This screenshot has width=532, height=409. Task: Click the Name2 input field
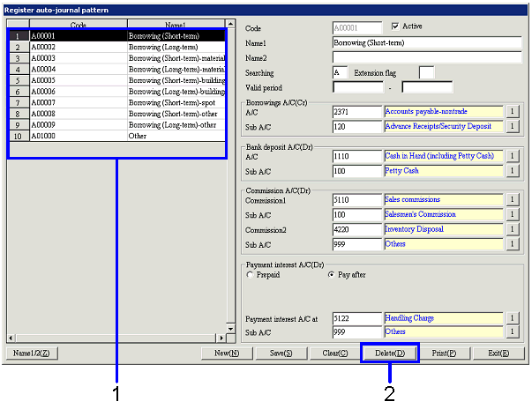coord(427,57)
